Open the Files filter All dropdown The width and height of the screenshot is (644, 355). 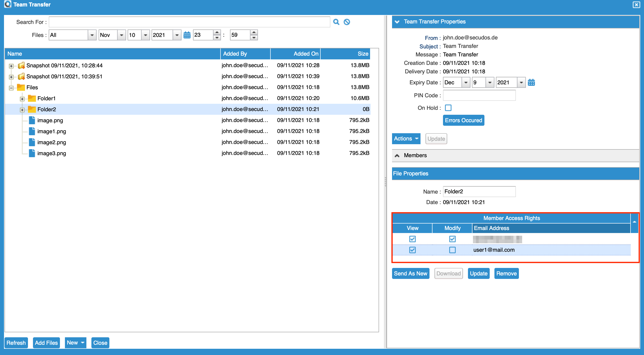point(92,35)
